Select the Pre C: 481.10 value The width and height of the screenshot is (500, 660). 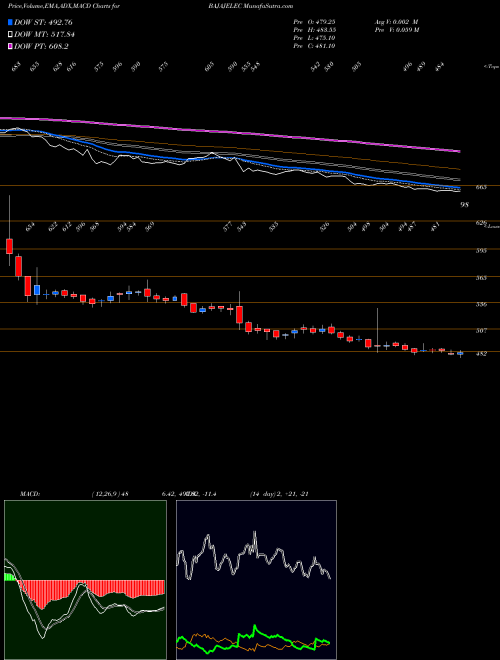[x=315, y=46]
